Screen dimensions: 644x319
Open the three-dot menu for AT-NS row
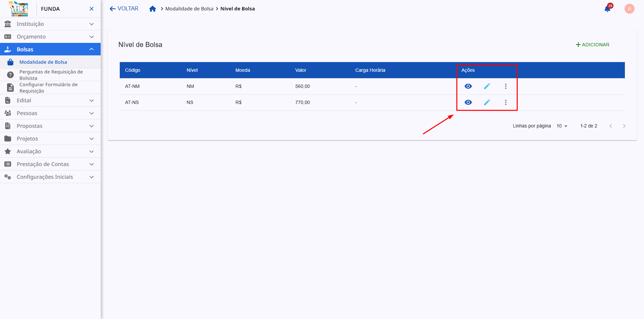(x=506, y=102)
